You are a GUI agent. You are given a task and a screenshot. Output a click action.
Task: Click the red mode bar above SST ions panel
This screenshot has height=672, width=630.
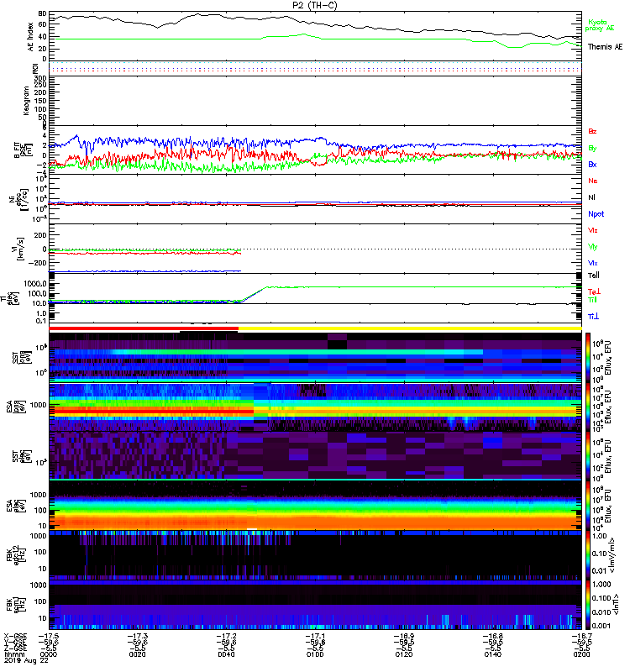(144, 328)
